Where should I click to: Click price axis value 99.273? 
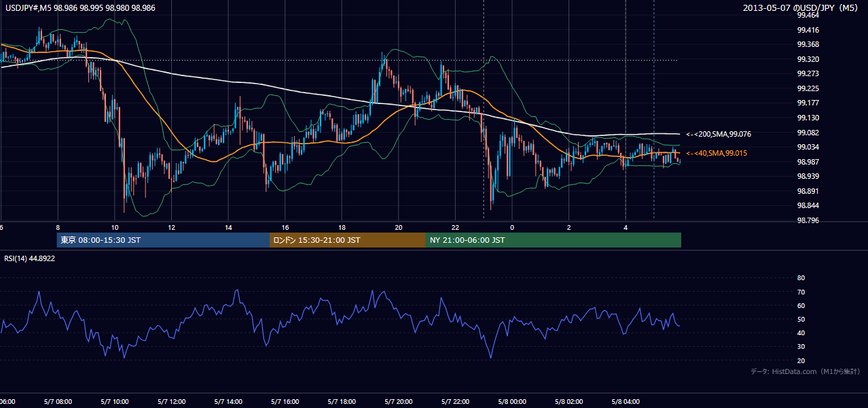pyautogui.click(x=808, y=73)
